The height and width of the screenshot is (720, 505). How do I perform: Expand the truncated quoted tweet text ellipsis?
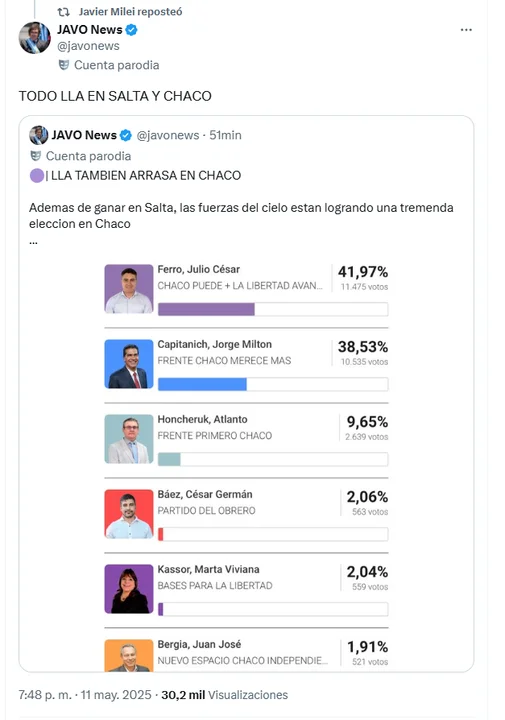[x=33, y=242]
